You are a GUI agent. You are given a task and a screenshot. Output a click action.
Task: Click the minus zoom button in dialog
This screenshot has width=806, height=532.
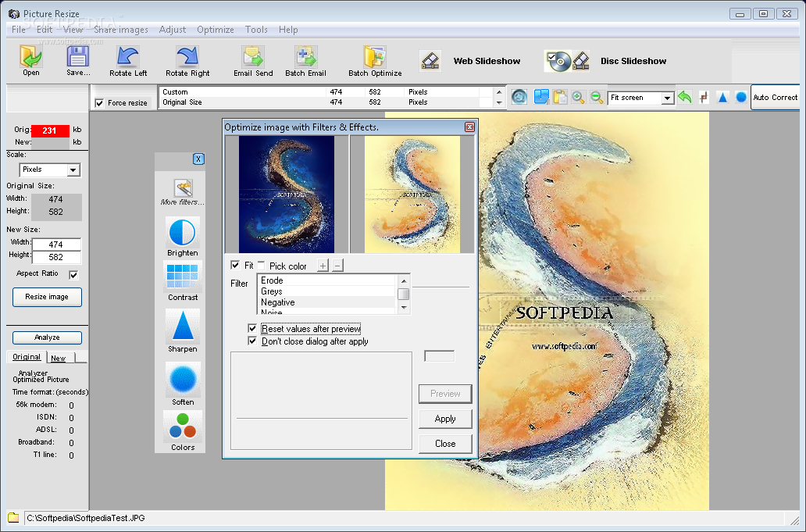337,266
